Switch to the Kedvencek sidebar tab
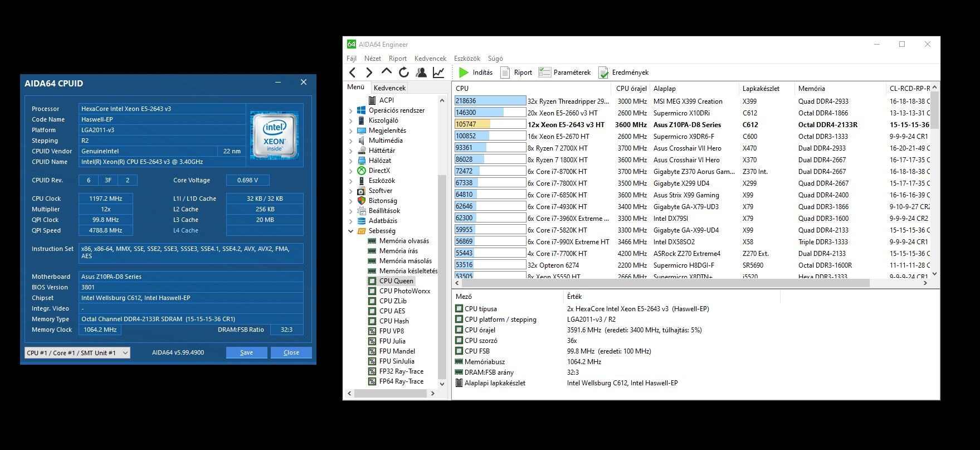The image size is (980, 450). point(389,88)
